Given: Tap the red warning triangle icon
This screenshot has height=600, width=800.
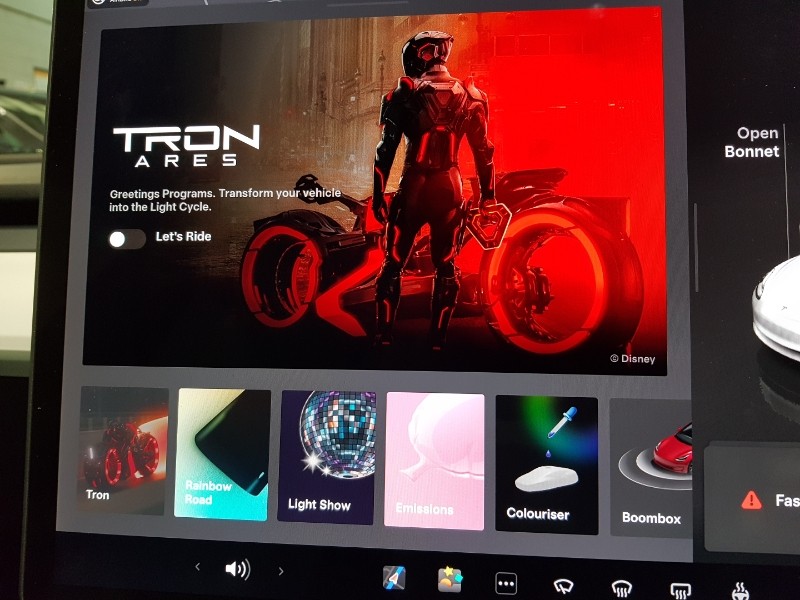Looking at the screenshot, I should [x=751, y=499].
